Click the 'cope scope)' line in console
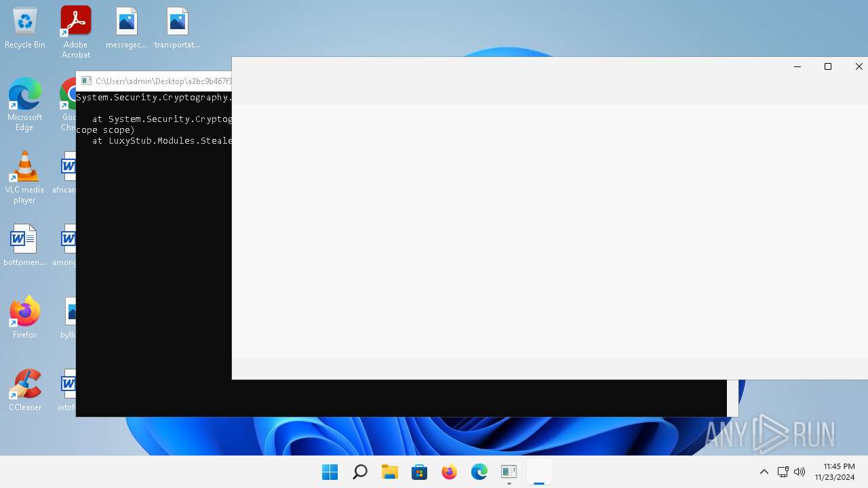The width and height of the screenshot is (868, 488). [x=106, y=130]
